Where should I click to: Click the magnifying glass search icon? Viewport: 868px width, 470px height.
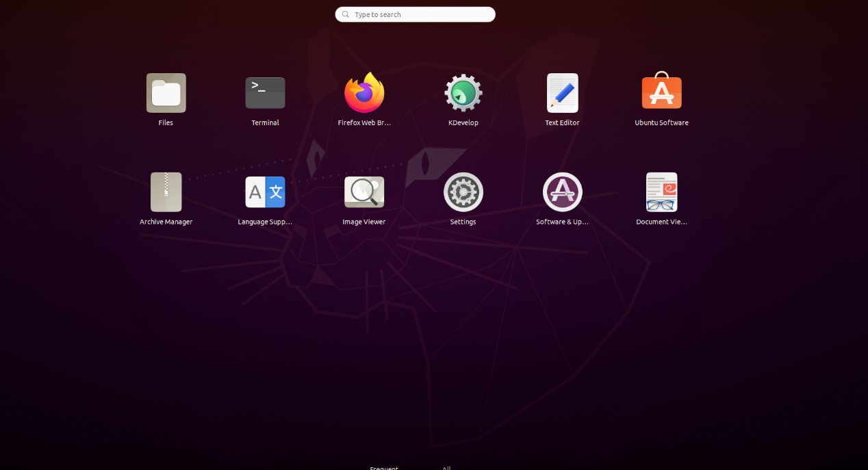(345, 14)
